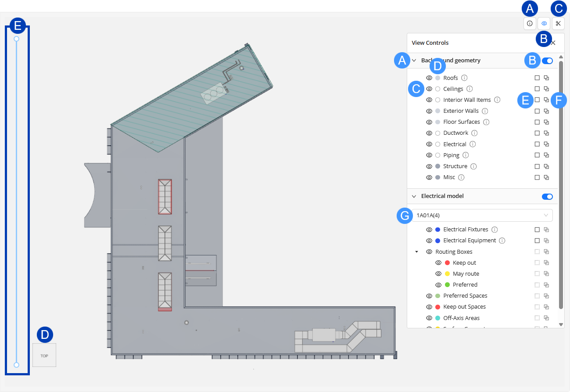Switch off the Electrical model toggle
Viewport: 570px width, 392px height.
[x=547, y=197]
